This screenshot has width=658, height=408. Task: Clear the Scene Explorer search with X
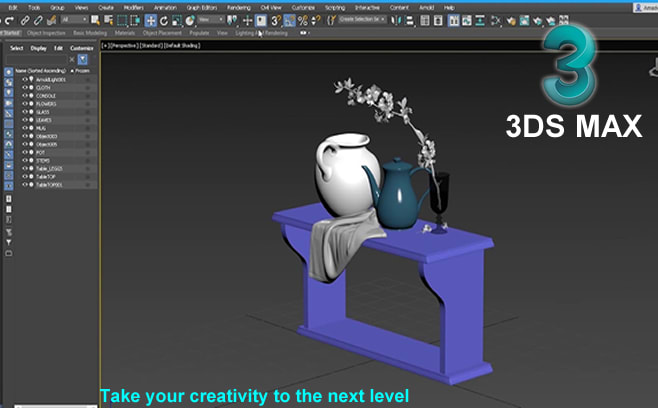(x=72, y=60)
